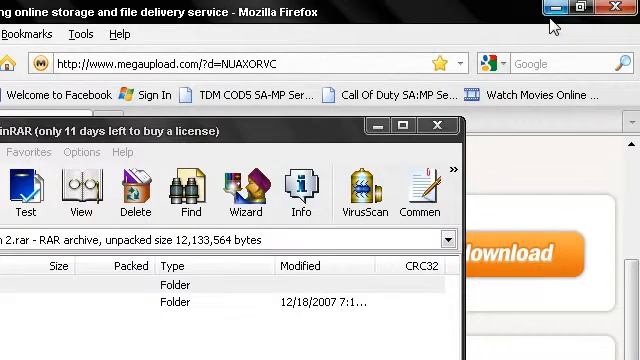Close the WinRAR window
This screenshot has height=360, width=640.
tap(438, 125)
